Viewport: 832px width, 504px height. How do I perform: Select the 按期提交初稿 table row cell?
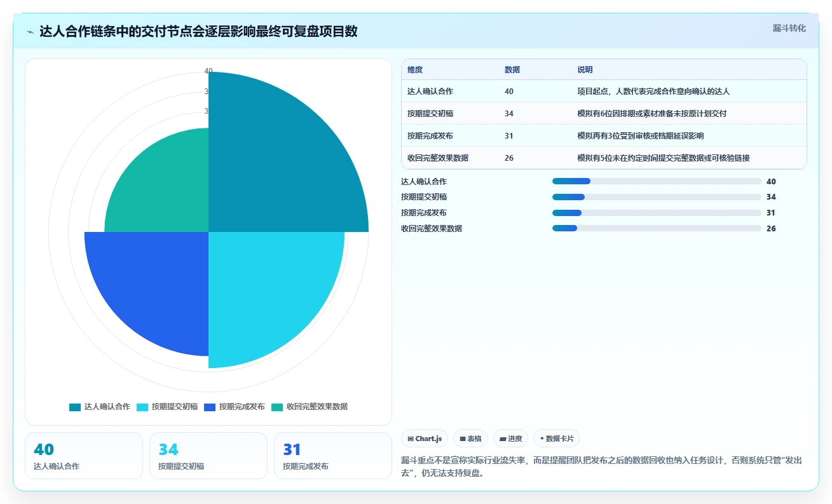[x=430, y=114]
